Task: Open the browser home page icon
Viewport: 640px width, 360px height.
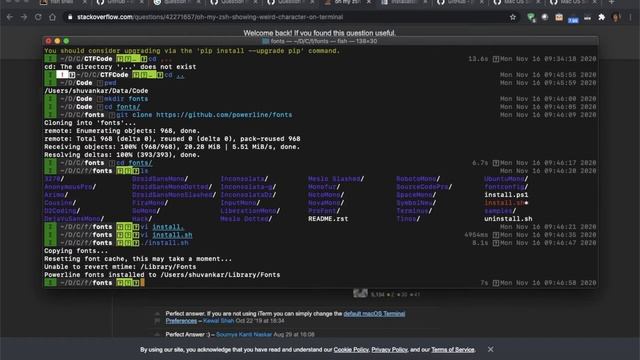Action: [52, 17]
